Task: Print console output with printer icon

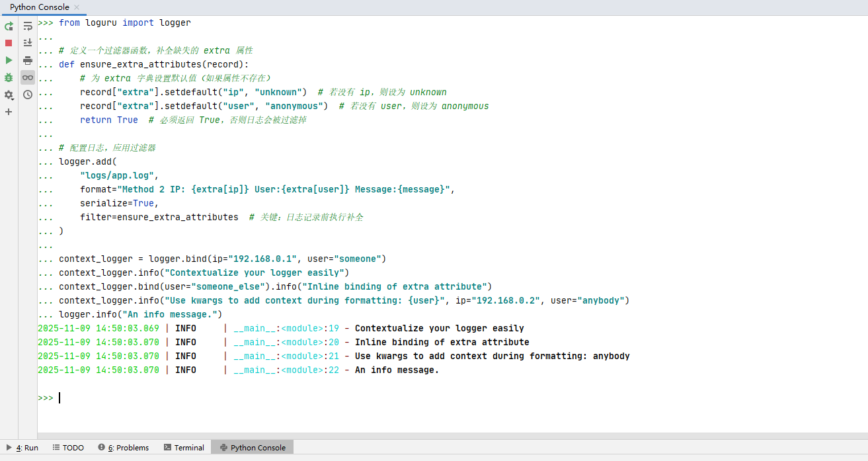Action: [x=27, y=60]
